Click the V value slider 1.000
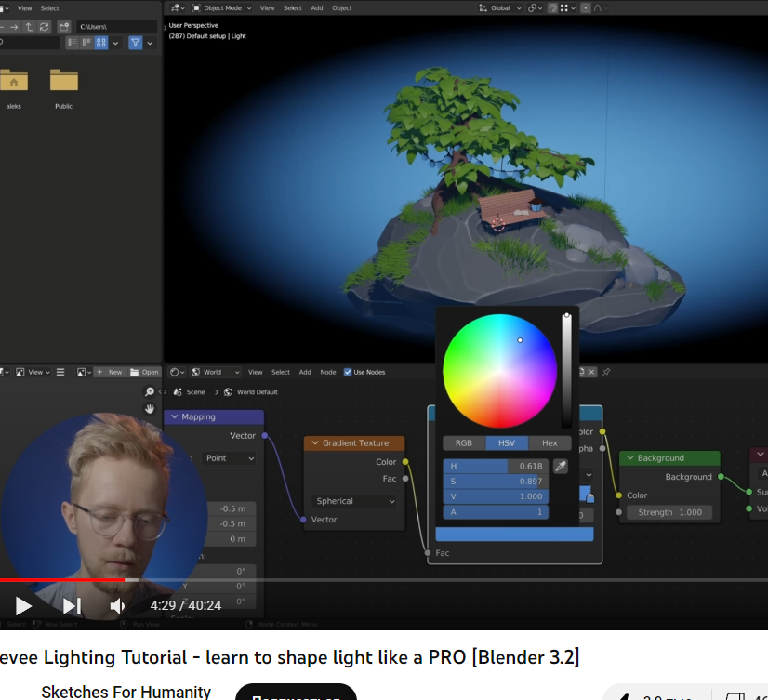This screenshot has height=700, width=768. [496, 496]
